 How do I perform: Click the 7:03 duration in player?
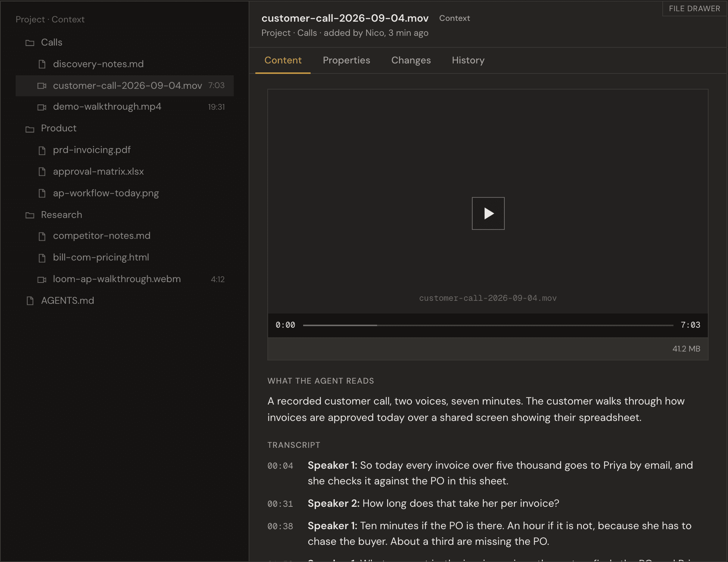[690, 325]
